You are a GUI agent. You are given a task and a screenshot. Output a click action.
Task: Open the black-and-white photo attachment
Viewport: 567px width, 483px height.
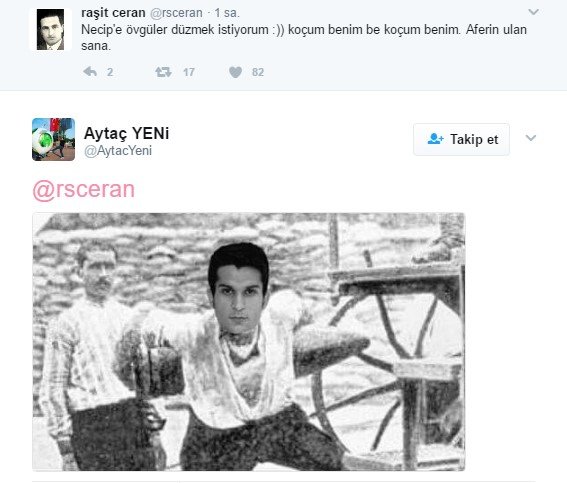pyautogui.click(x=249, y=342)
